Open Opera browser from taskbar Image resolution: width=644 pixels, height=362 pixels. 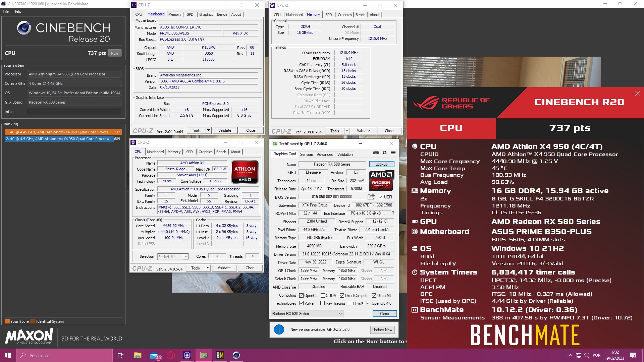pyautogui.click(x=171, y=355)
